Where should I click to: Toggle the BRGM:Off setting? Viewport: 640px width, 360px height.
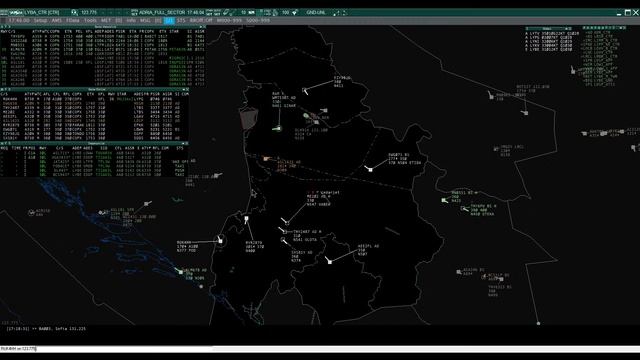(x=201, y=20)
